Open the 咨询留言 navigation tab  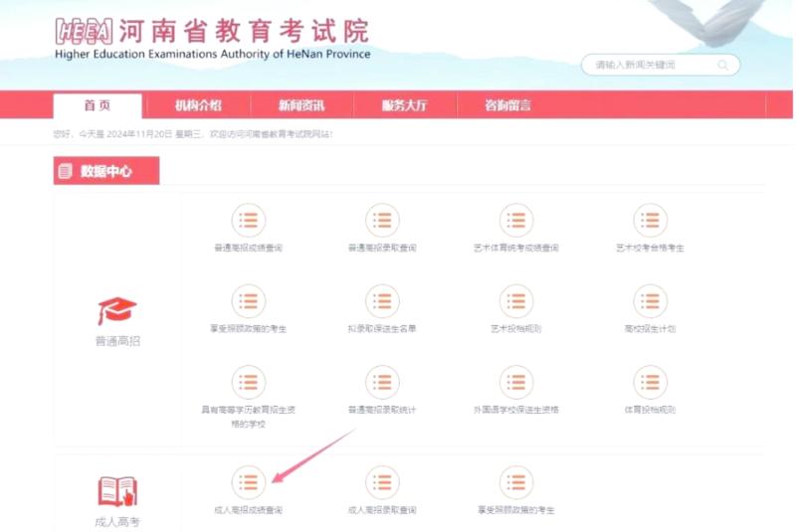507,105
